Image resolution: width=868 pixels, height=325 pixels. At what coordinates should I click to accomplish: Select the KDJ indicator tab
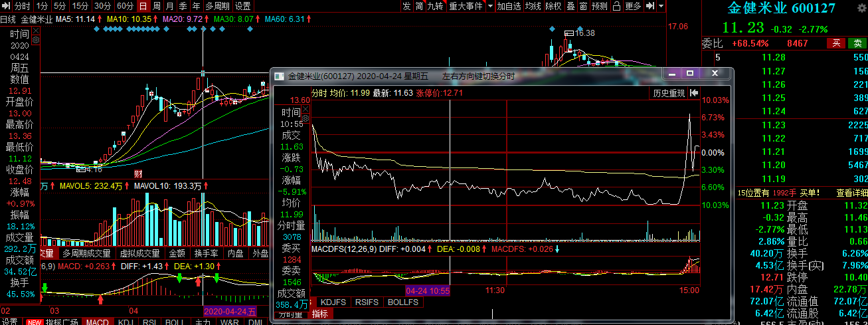click(x=126, y=322)
